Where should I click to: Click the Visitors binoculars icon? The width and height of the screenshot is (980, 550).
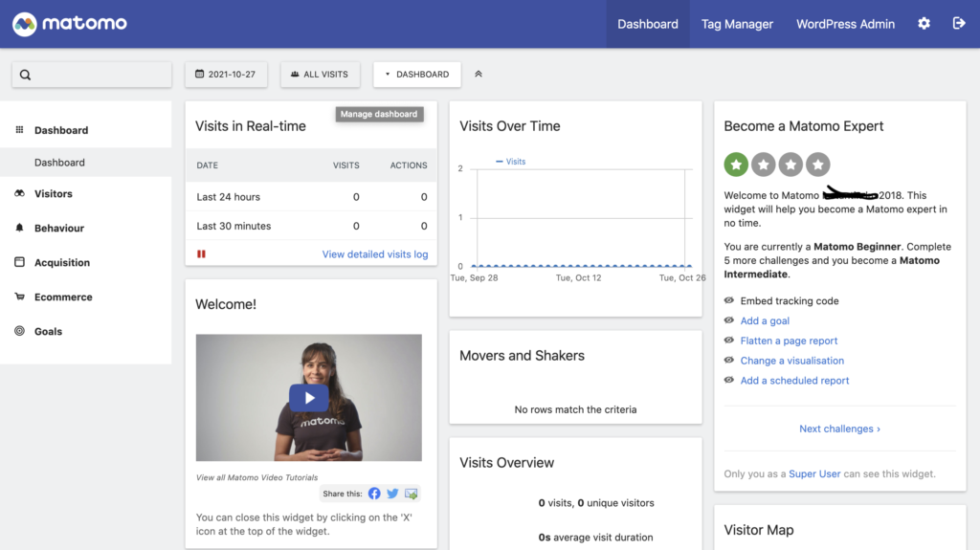19,193
